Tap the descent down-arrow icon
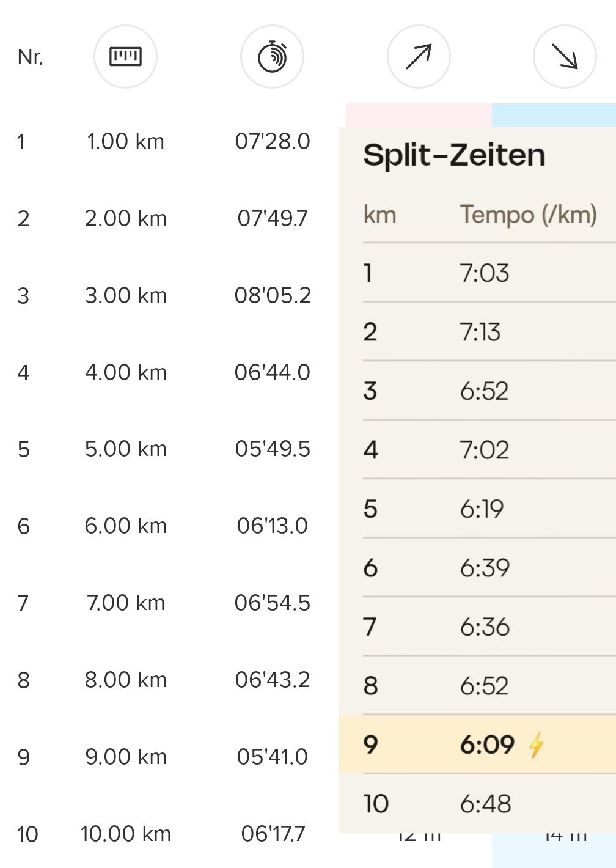616x868 pixels. (565, 57)
